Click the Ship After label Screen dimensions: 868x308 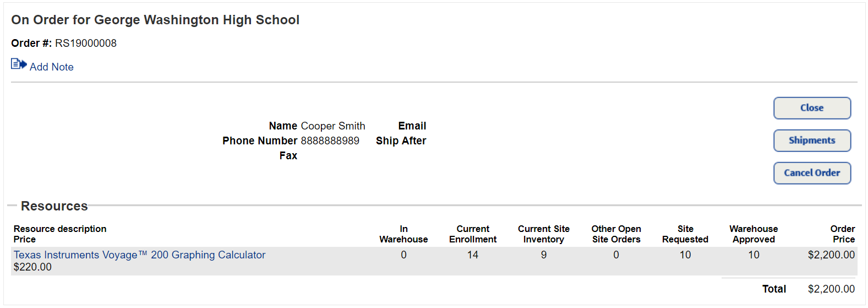tap(401, 141)
